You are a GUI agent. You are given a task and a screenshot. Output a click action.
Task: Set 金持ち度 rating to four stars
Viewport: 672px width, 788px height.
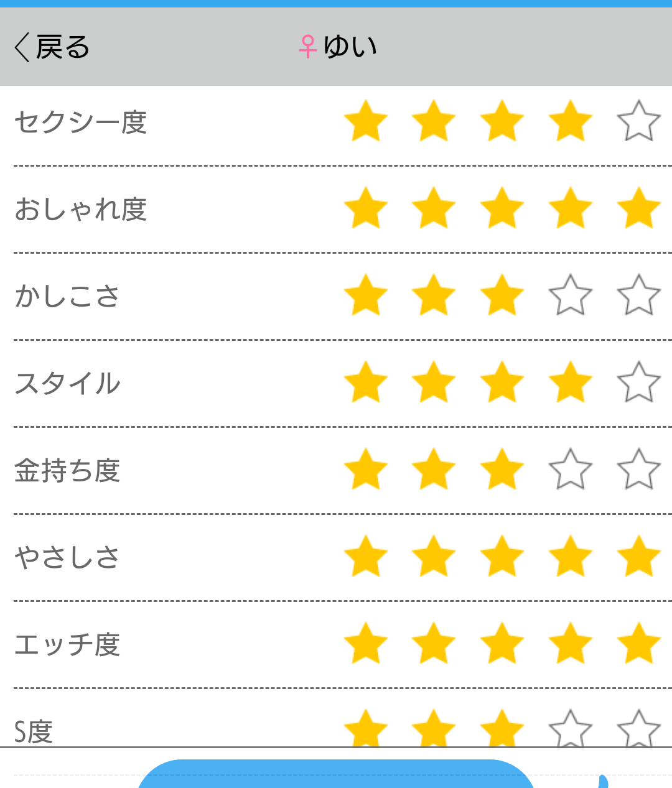tap(570, 470)
